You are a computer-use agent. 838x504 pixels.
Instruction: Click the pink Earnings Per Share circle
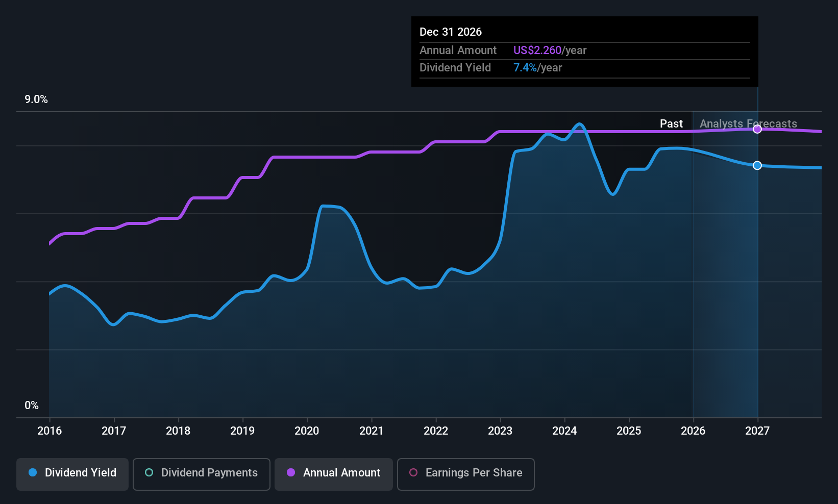413,472
